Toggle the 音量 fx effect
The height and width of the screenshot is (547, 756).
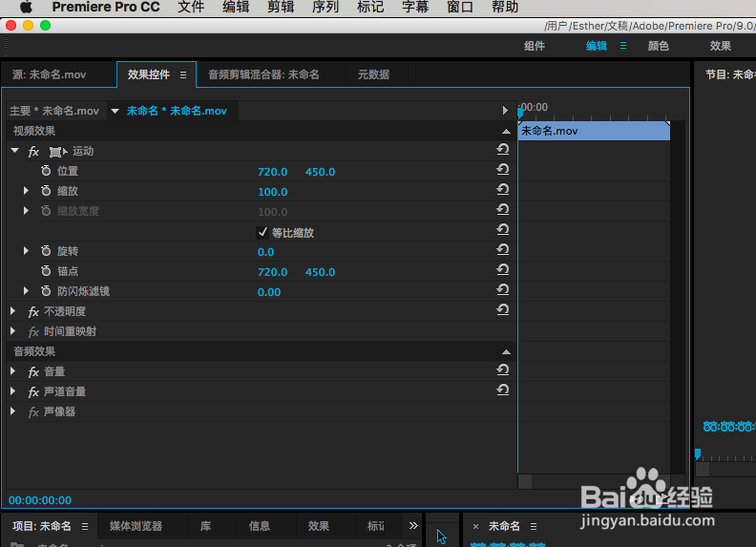click(33, 372)
